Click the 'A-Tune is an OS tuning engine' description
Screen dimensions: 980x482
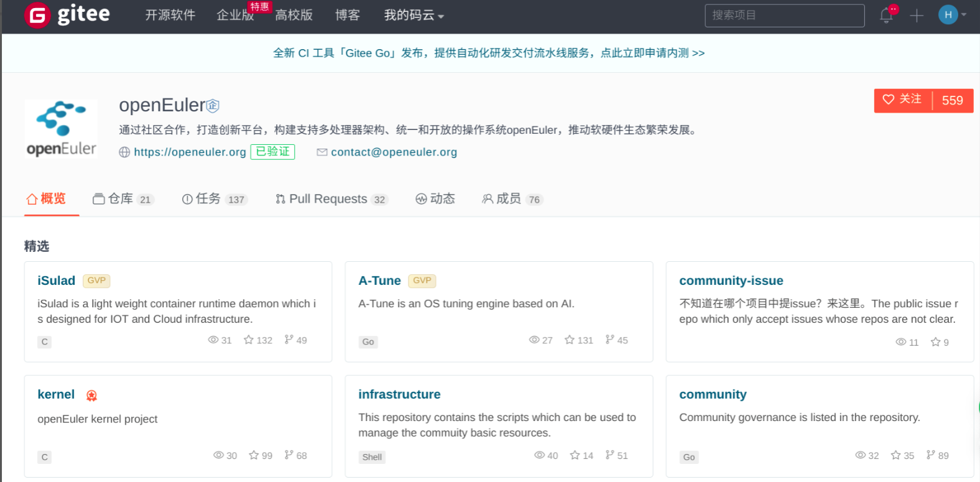466,304
